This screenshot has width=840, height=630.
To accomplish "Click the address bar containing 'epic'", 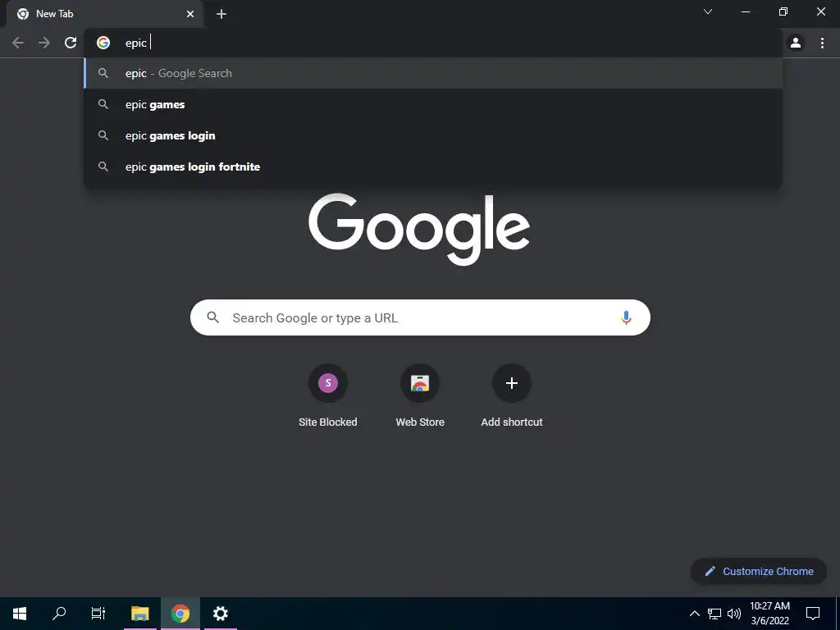I will [433, 43].
